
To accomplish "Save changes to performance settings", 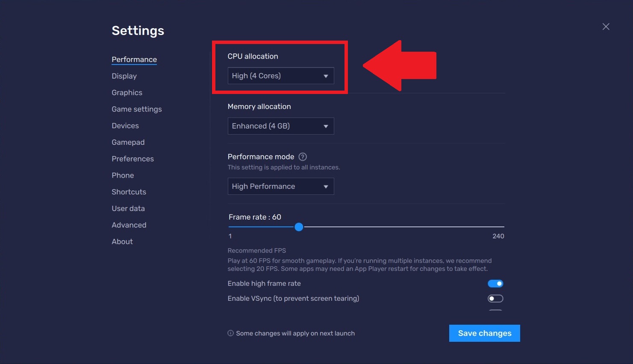I will (484, 333).
